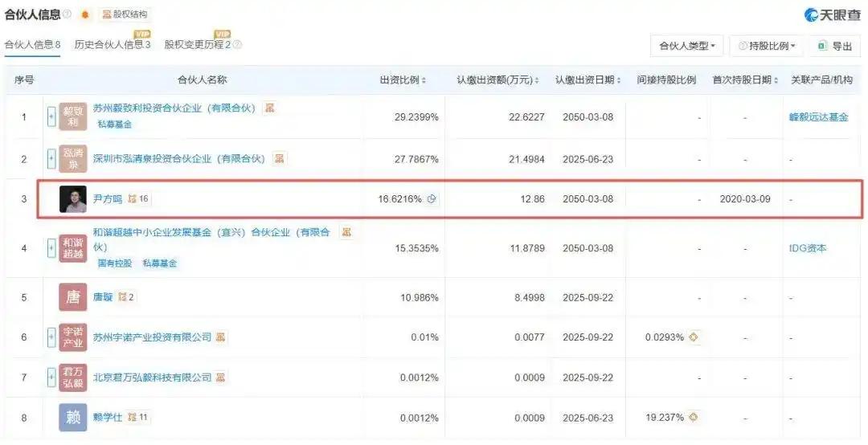The height and width of the screenshot is (445, 868).
Task: Click the 间接持股比例 column header
Action: coord(666,80)
